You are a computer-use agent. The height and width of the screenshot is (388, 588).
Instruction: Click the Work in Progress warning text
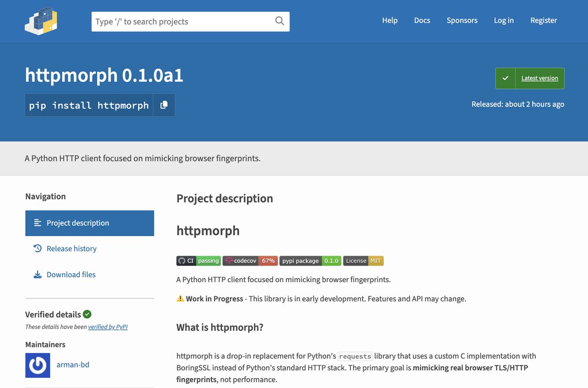[215, 299]
